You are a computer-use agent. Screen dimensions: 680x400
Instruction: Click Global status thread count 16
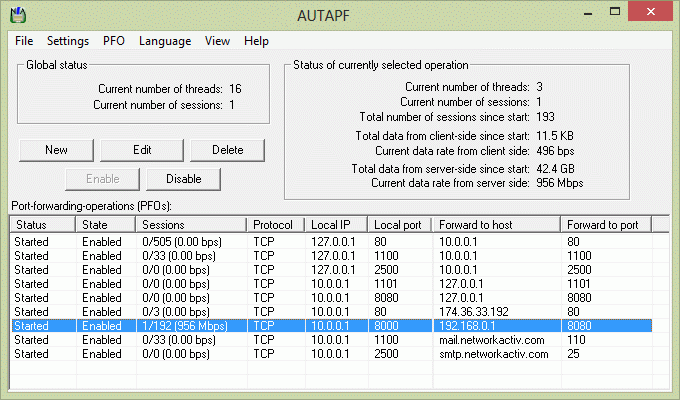235,89
